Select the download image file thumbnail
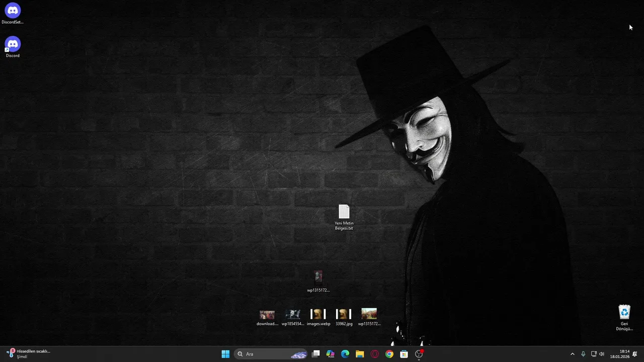 pos(267,317)
